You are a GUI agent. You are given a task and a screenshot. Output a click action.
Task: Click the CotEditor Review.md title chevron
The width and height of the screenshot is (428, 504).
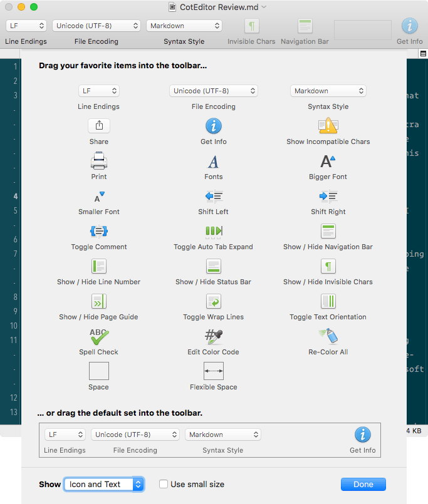pos(264,7)
